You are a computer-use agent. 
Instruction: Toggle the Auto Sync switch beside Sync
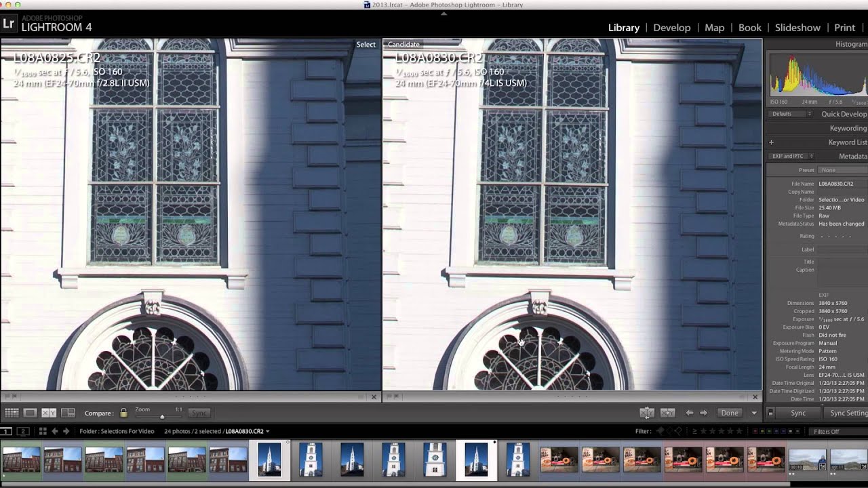click(770, 413)
